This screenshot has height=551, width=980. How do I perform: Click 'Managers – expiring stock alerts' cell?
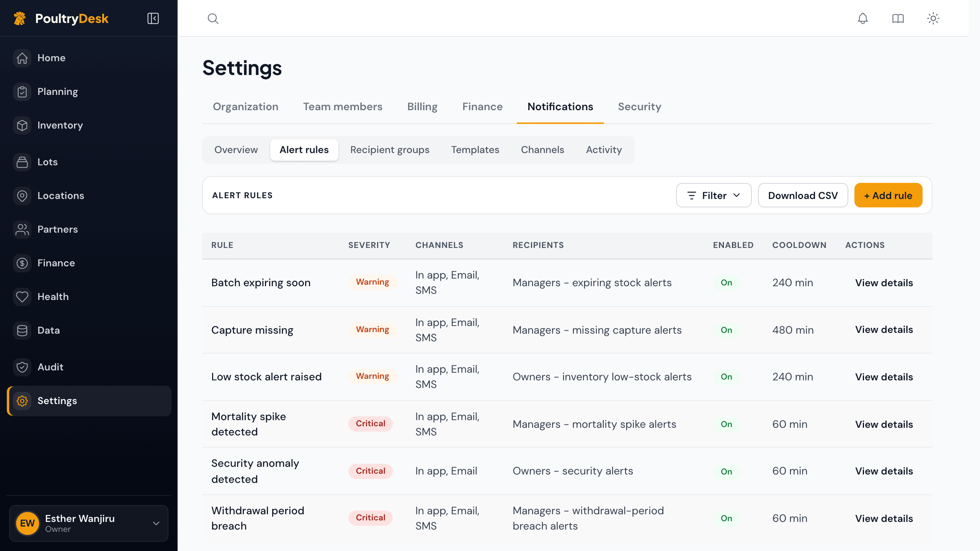(x=592, y=283)
